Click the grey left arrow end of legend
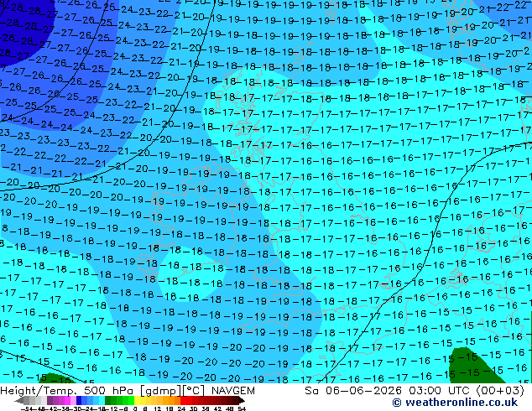 pos(19,400)
